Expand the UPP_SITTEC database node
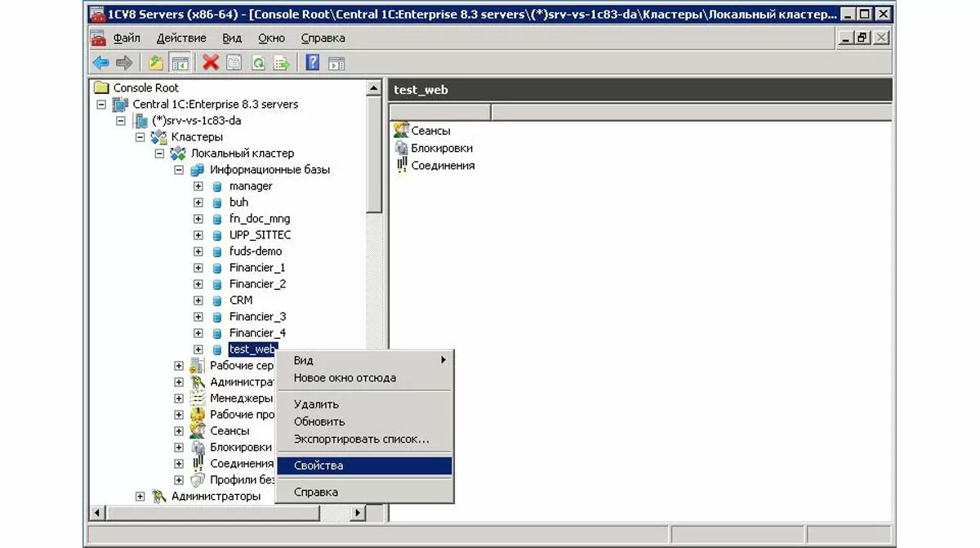Viewport: 980px width, 548px height. tap(198, 235)
